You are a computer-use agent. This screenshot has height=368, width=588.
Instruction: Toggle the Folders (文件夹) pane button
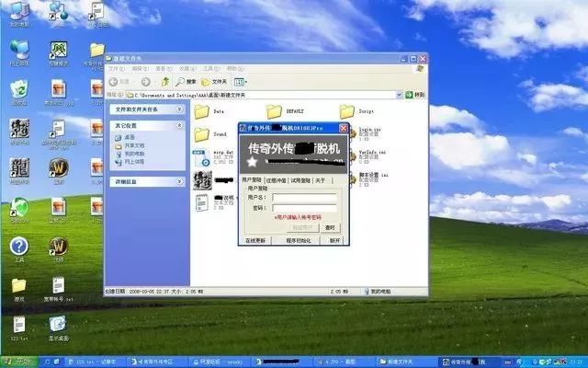point(214,82)
